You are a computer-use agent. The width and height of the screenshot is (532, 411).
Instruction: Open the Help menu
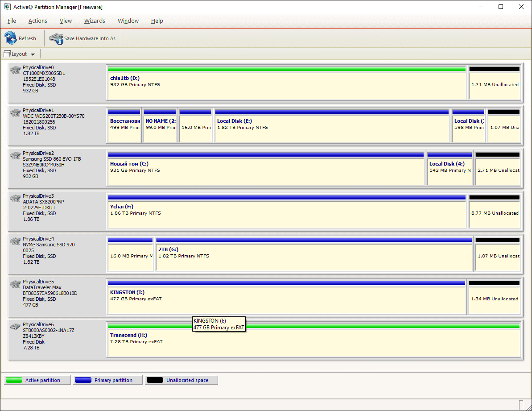[157, 21]
